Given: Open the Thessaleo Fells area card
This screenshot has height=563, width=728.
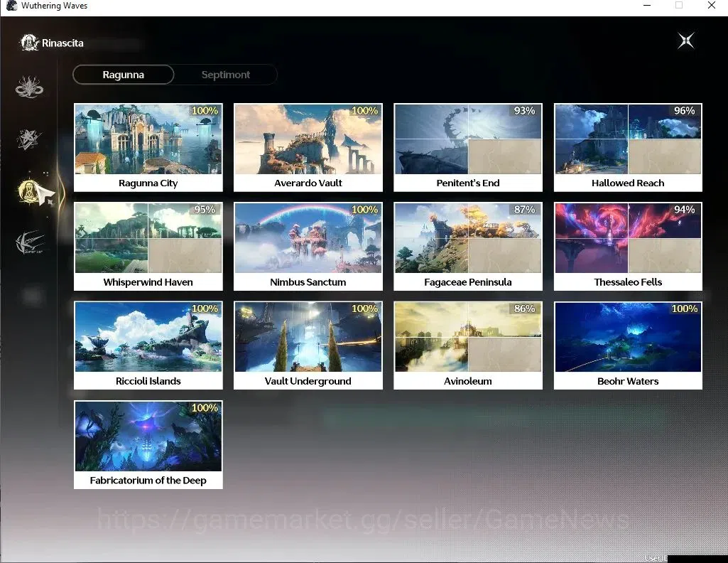Looking at the screenshot, I should coord(628,246).
